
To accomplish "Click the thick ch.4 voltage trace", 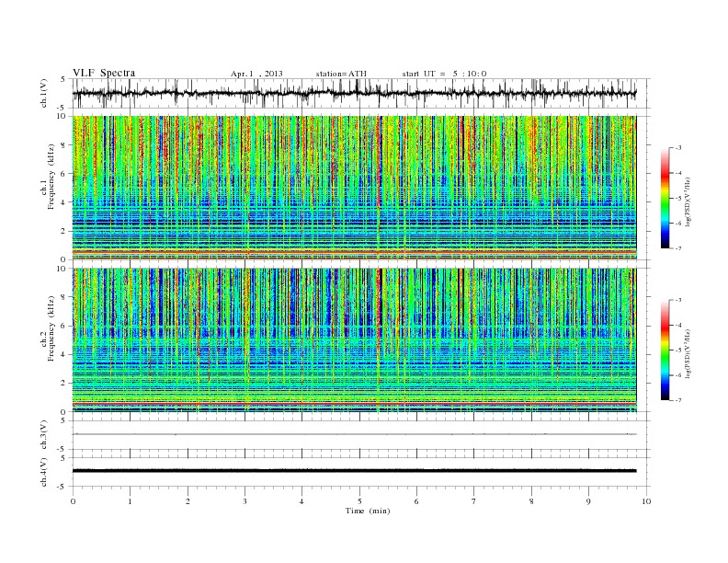I will tap(354, 471).
